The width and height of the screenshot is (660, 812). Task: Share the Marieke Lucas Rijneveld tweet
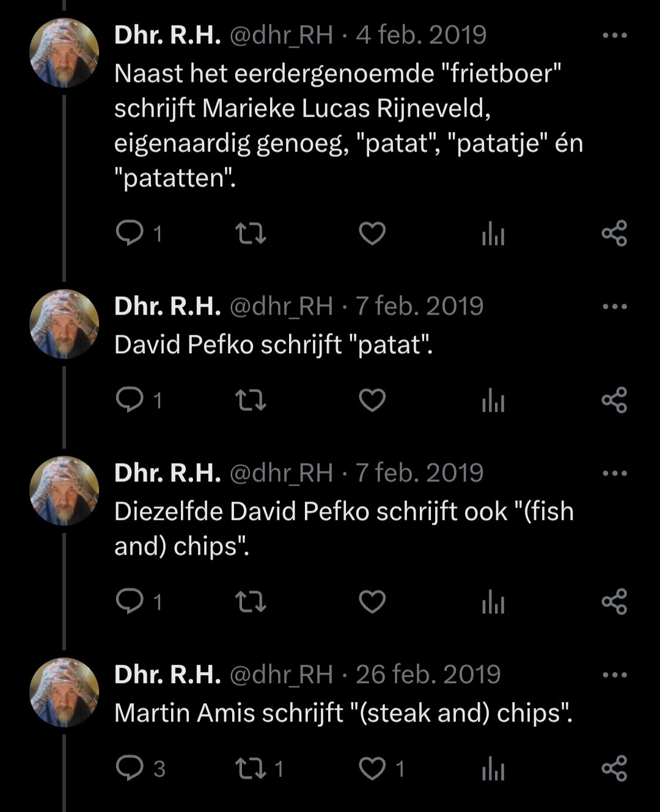pyautogui.click(x=614, y=233)
